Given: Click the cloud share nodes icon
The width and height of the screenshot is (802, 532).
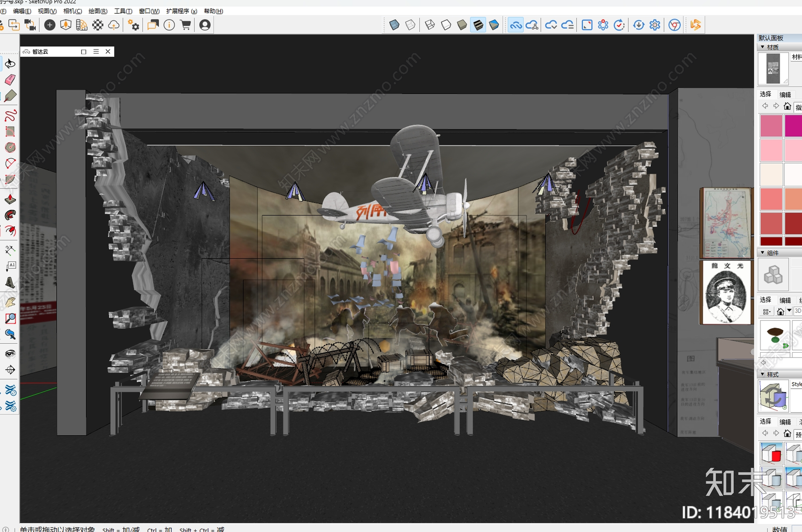Looking at the screenshot, I should pyautogui.click(x=532, y=25).
